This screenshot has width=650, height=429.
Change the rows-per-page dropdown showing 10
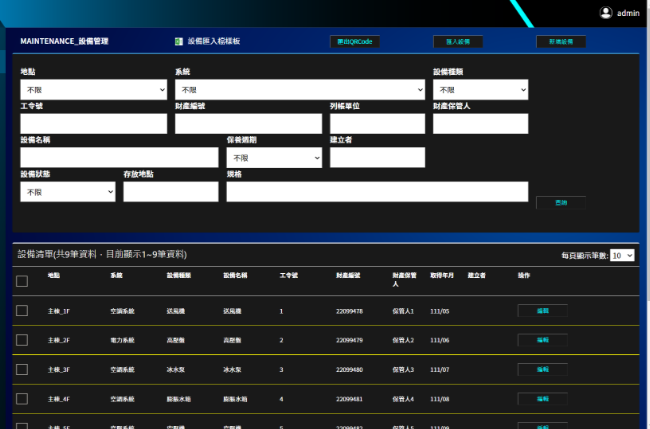(622, 256)
